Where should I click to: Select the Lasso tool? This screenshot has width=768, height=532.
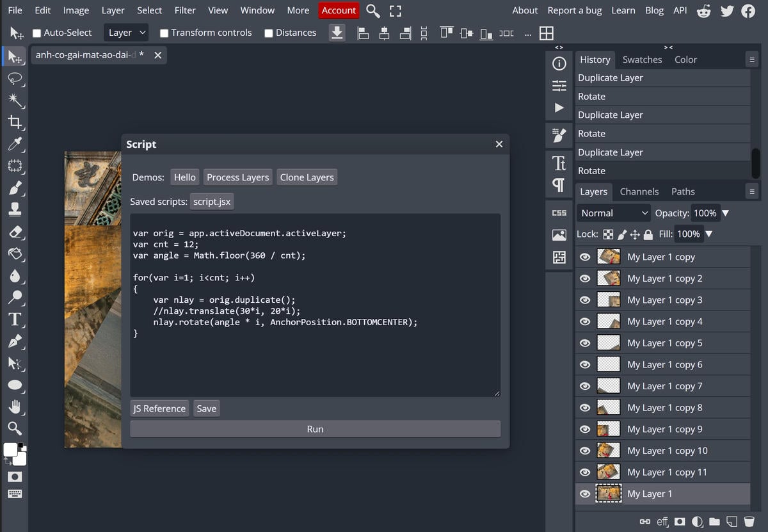pyautogui.click(x=15, y=78)
